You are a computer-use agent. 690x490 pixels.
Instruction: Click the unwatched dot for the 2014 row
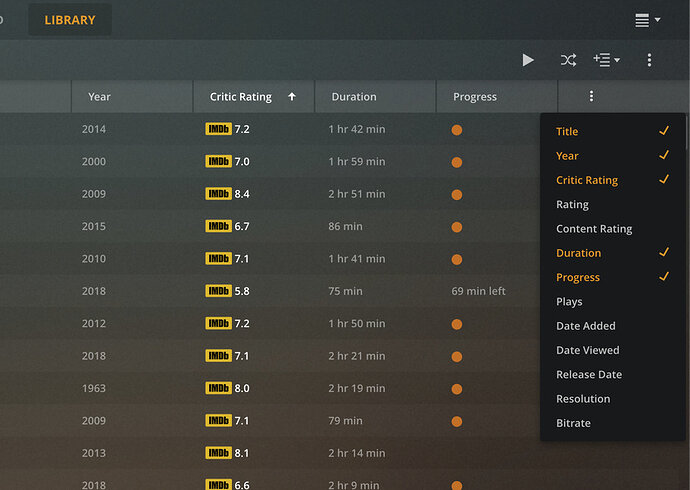(x=457, y=130)
